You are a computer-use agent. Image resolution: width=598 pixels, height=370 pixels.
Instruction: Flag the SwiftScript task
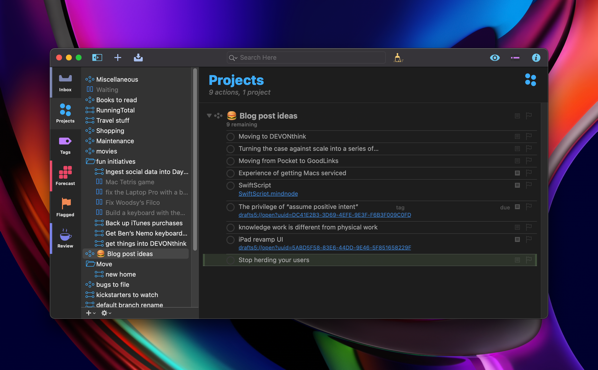coord(529,185)
